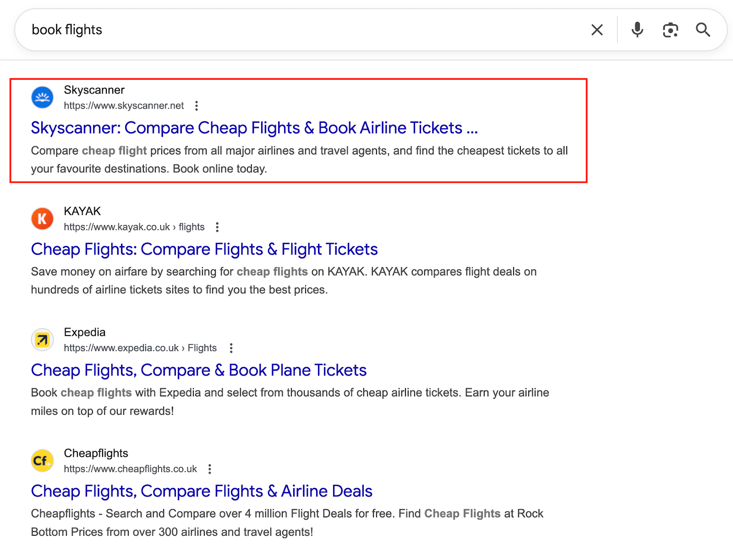Visit the cheapflights.co.uk URL link
733x560 pixels.
(130, 469)
